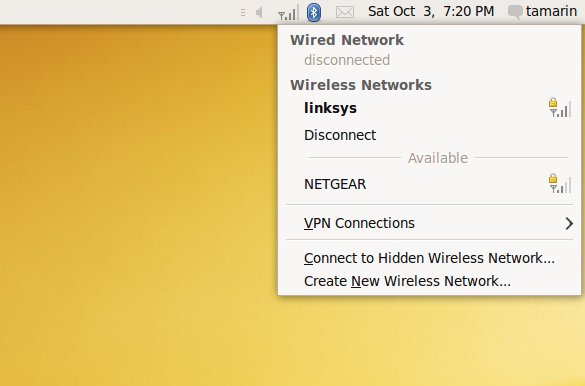Open the volume speaker icon
Image resolution: width=585 pixels, height=386 pixels.
pyautogui.click(x=259, y=13)
